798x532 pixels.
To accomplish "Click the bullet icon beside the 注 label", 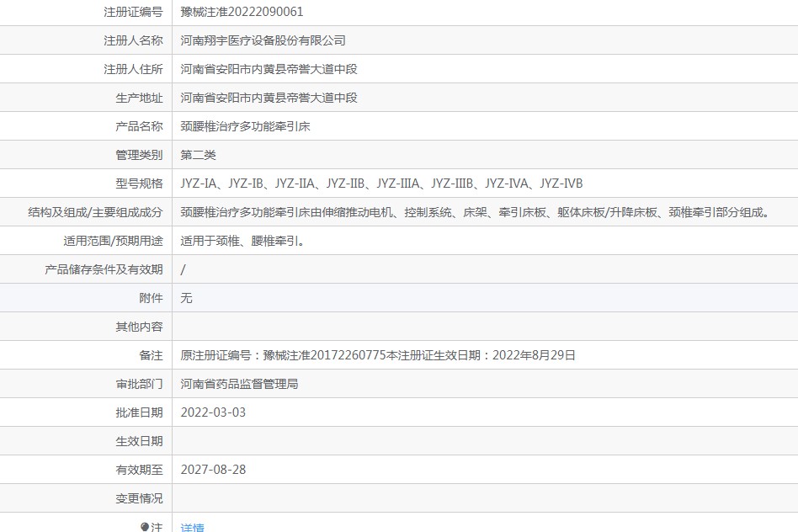I will 144,527.
